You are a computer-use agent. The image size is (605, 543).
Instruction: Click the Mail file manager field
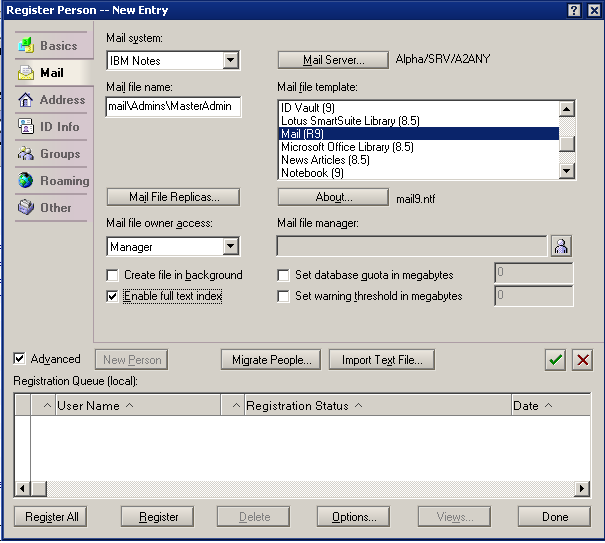(412, 246)
